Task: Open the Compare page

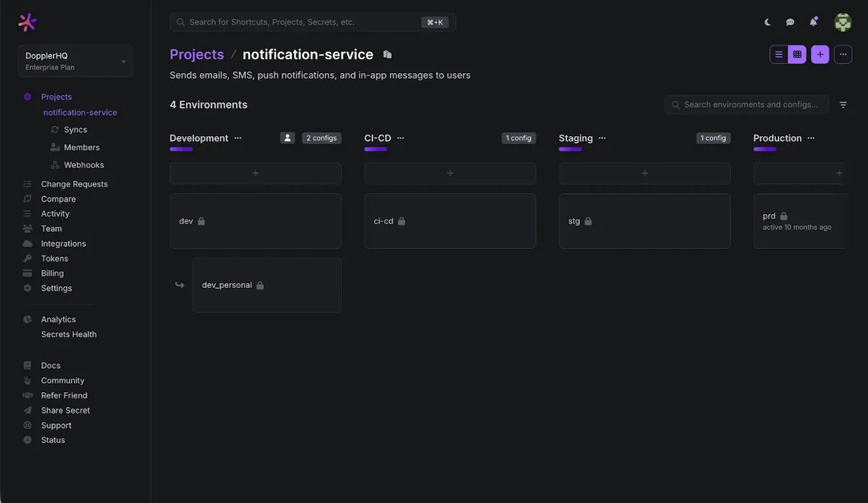Action: coord(58,199)
